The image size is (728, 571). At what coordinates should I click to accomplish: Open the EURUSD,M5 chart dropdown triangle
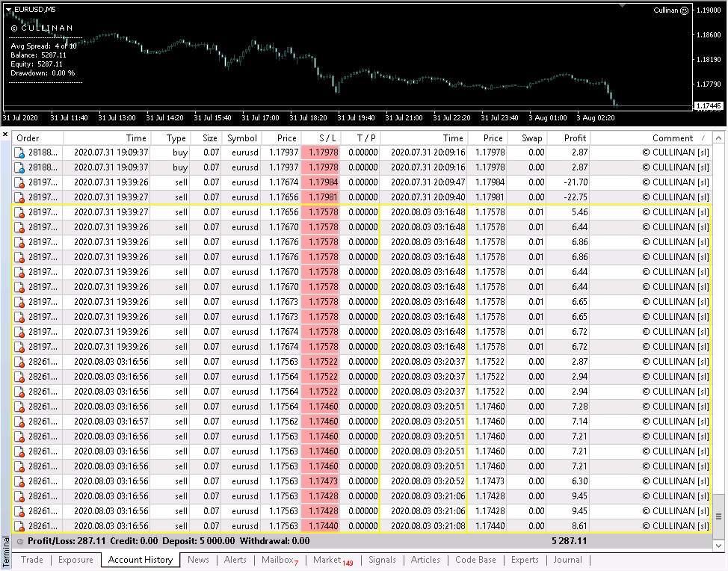pyautogui.click(x=8, y=9)
